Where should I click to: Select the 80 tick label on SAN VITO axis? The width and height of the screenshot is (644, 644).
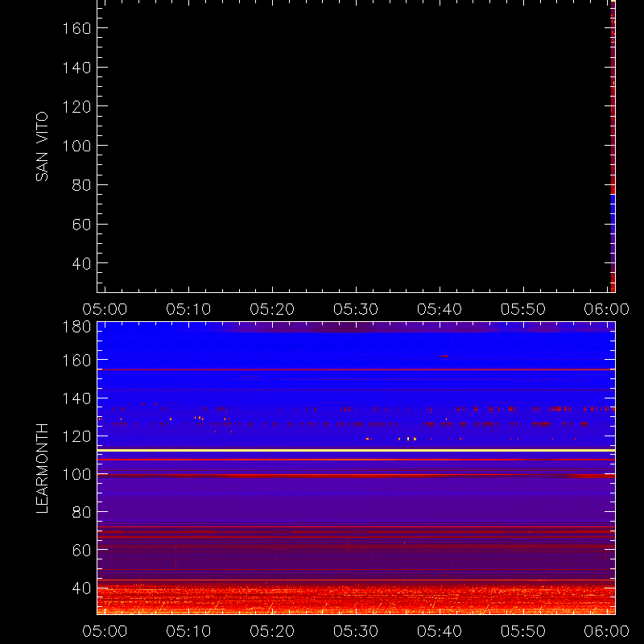(x=81, y=185)
